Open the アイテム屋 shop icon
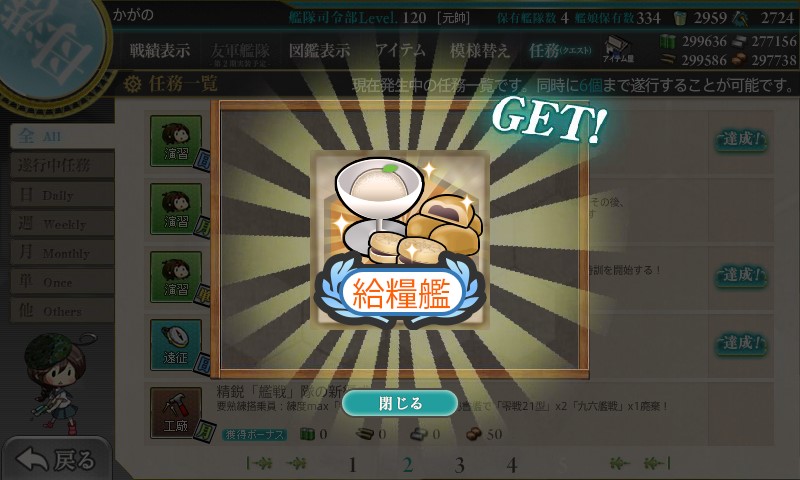This screenshot has width=800, height=480. [x=617, y=49]
